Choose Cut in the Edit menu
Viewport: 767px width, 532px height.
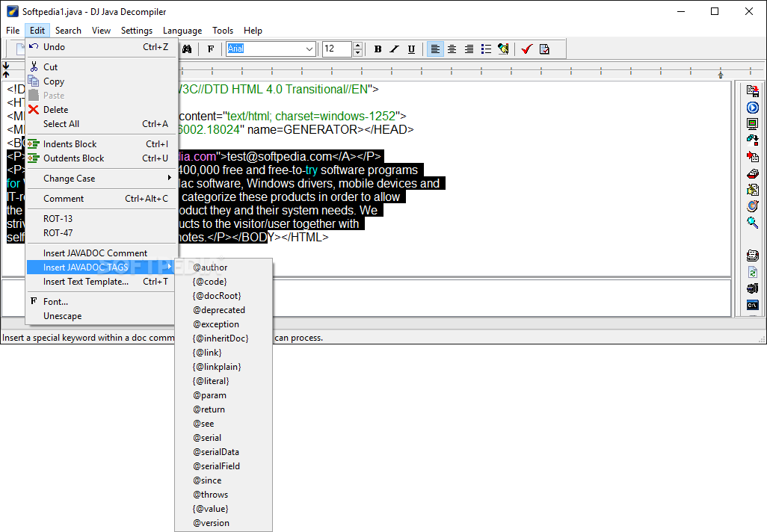[101, 67]
